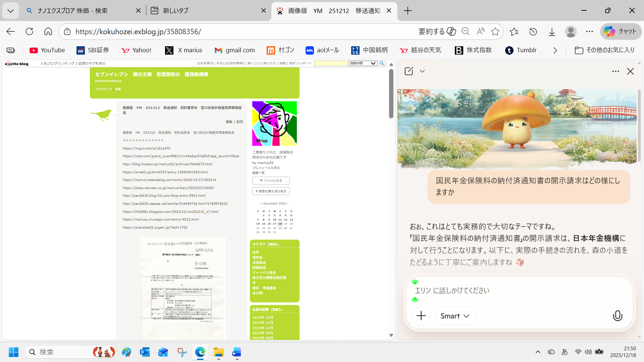Close the Copilot side pane
The image size is (644, 362).
click(630, 71)
